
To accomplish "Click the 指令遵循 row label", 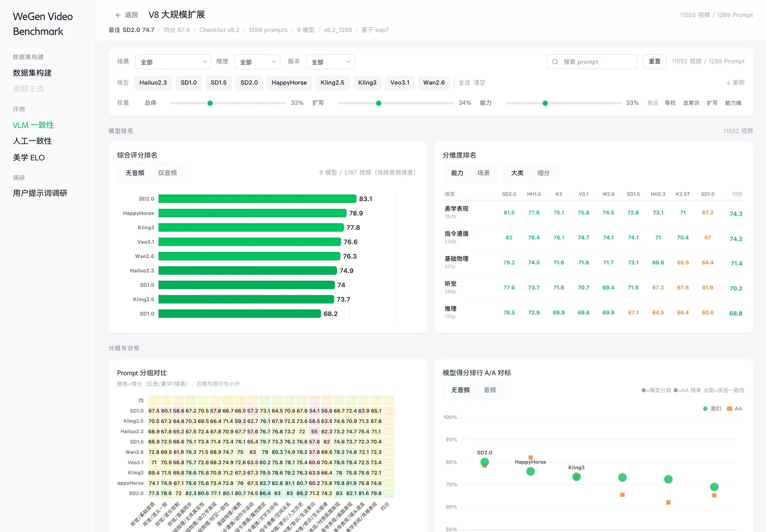I will point(456,234).
